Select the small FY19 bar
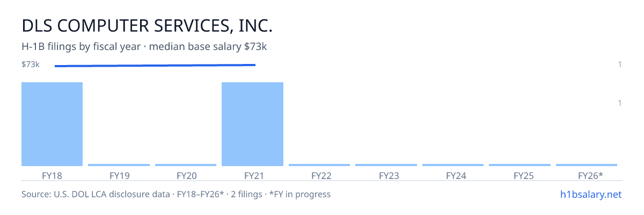Screen dimensions: 644x215 pos(119,165)
